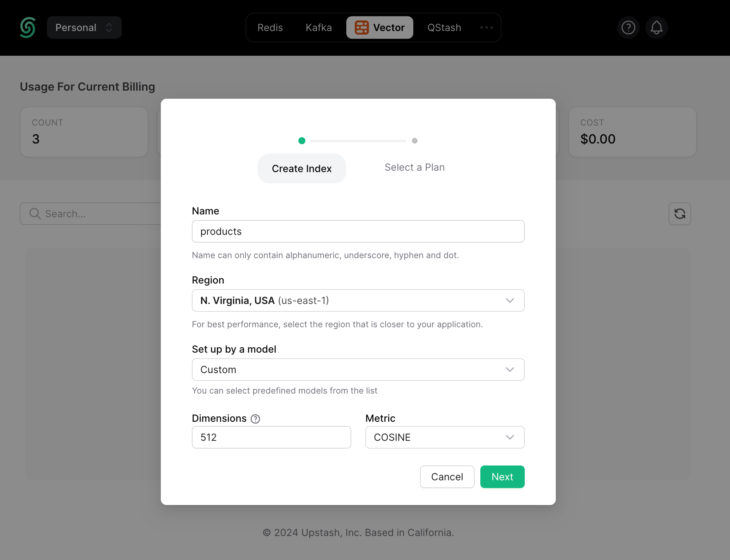730x560 pixels.
Task: Click the green step progress dot
Action: click(x=302, y=140)
